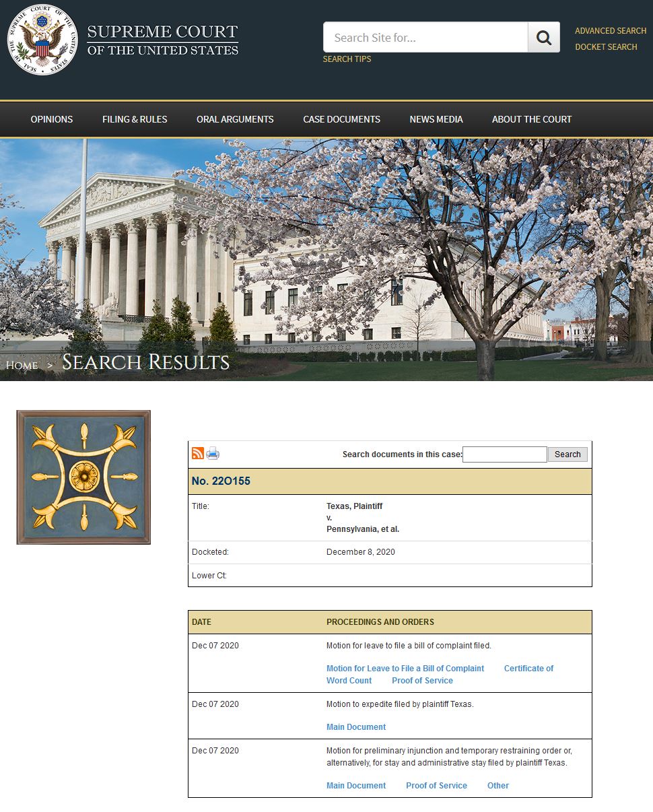
Task: Click the gold rosette tile image
Action: coord(83,477)
